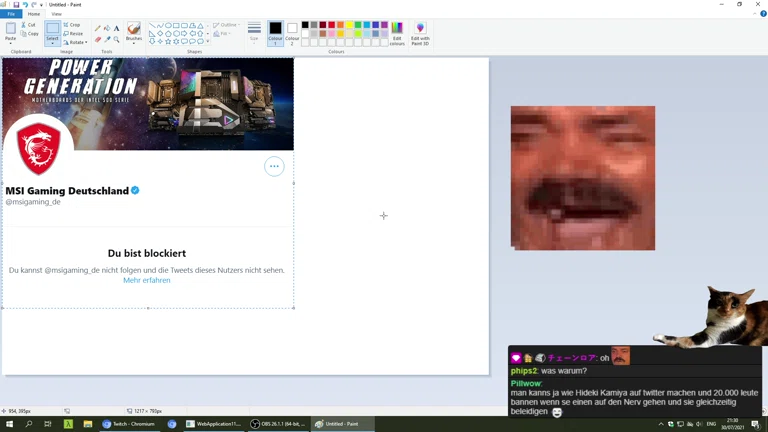Viewport: 768px width, 432px height.
Task: Save the file from quick access toolbar
Action: (16, 4)
